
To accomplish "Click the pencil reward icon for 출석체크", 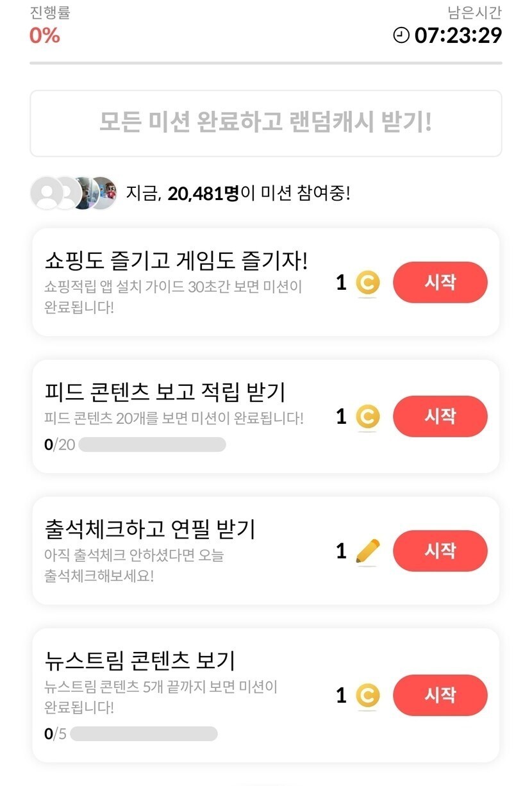I will point(368,551).
